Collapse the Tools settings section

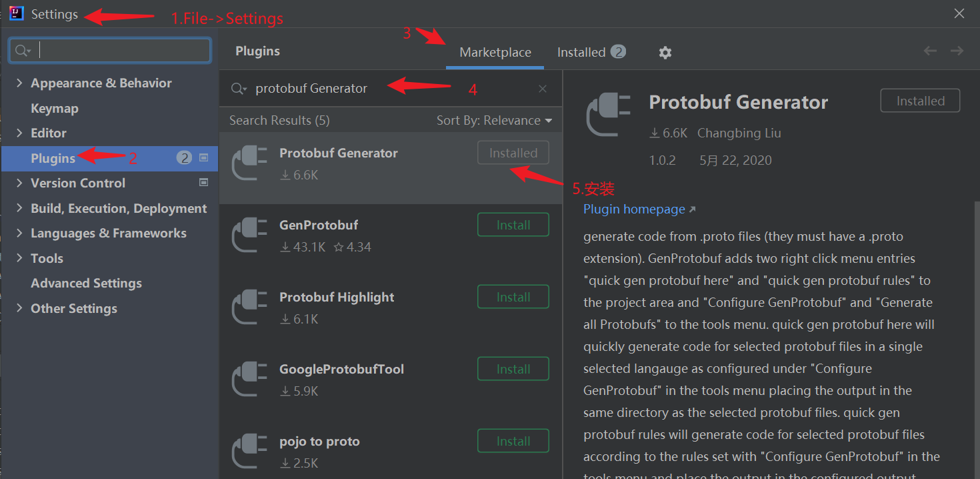point(19,258)
